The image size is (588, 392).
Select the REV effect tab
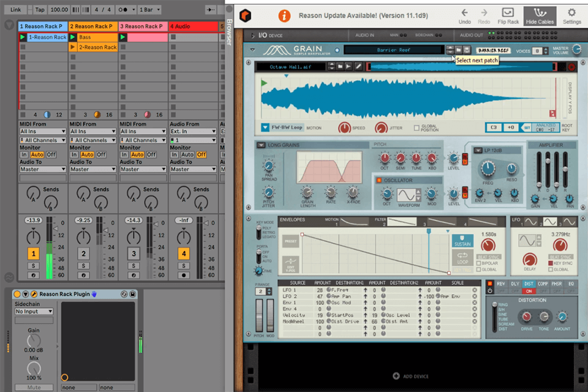(500, 284)
